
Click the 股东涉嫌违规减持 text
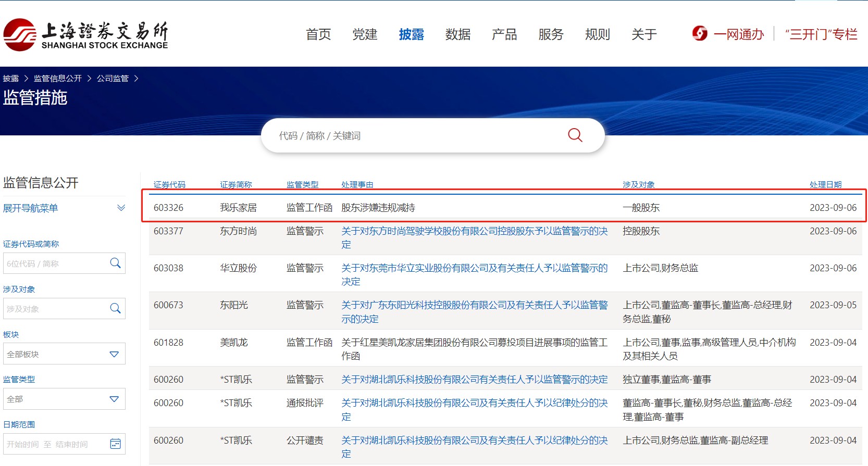[378, 208]
